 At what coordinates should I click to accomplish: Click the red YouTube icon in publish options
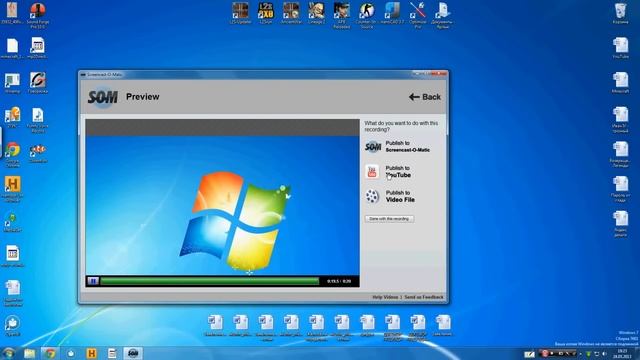tap(372, 171)
